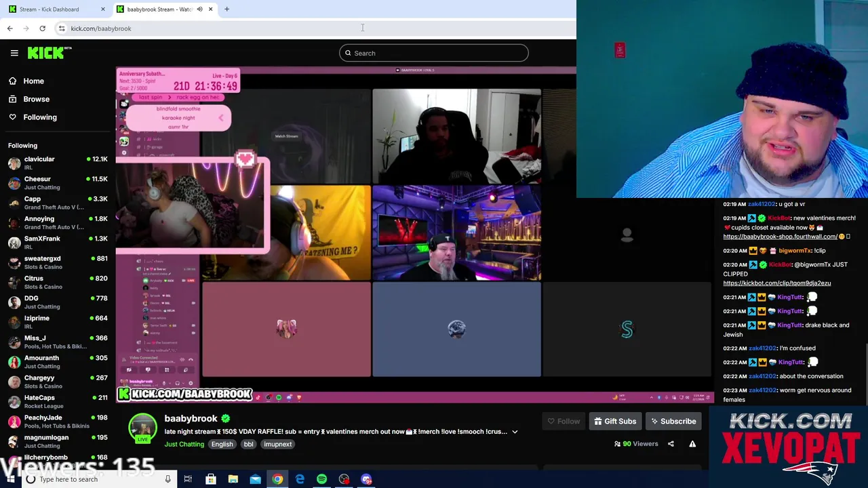Image resolution: width=868 pixels, height=488 pixels.
Task: Click Amouranth's avatar in Following list
Action: [x=14, y=362]
